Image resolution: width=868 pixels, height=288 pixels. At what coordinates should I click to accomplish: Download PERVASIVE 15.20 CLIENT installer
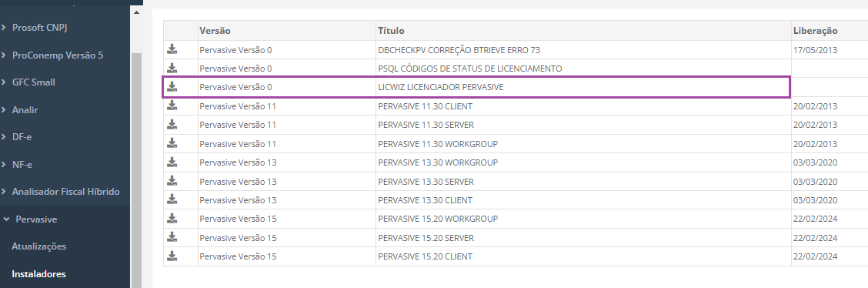coord(172,256)
